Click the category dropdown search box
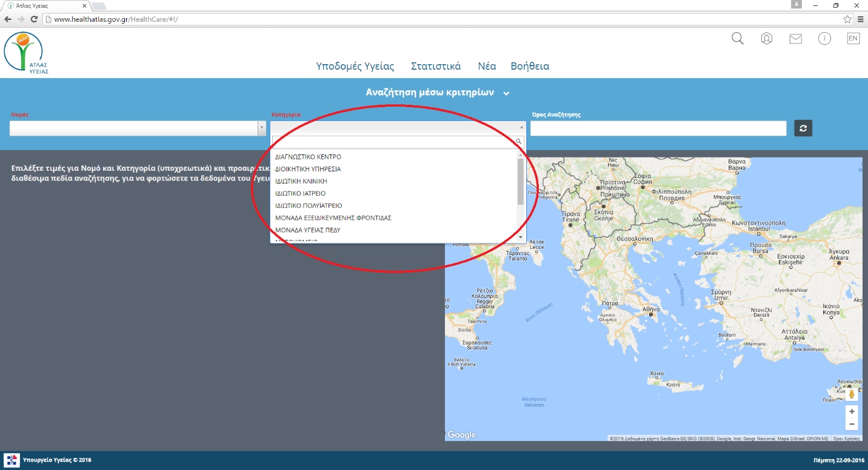Image resolution: width=868 pixels, height=470 pixels. point(398,142)
